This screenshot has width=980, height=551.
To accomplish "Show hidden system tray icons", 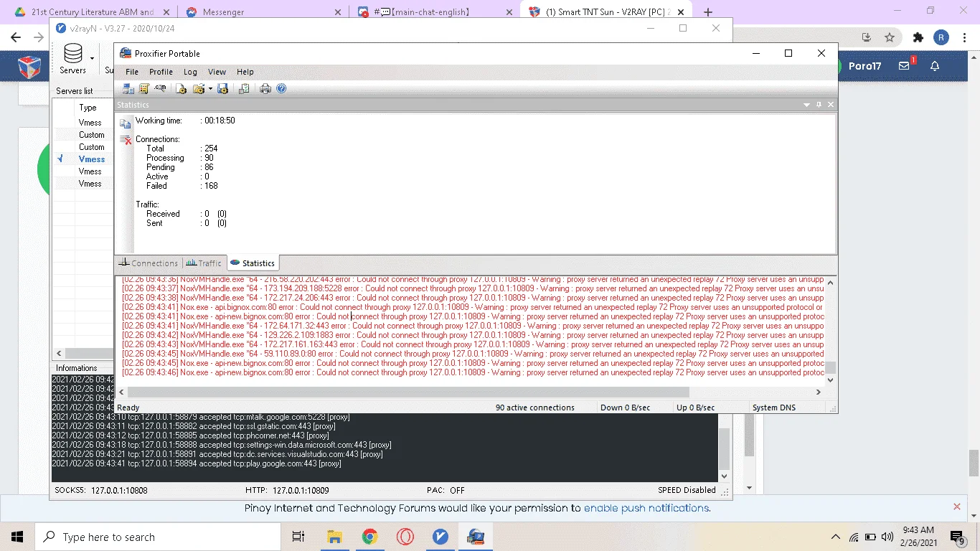I will pos(836,537).
